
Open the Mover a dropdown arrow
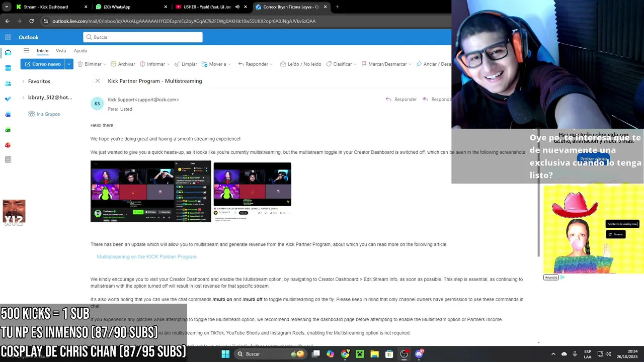pos(230,64)
